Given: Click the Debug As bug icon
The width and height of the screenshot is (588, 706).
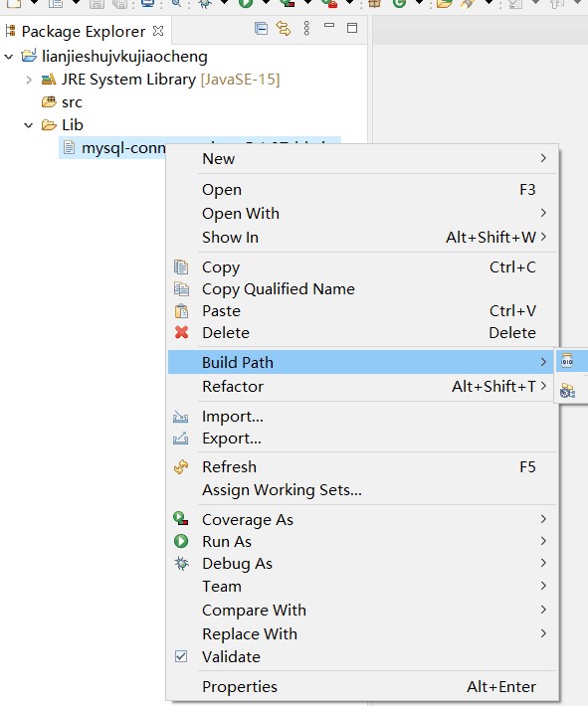Looking at the screenshot, I should (x=182, y=563).
